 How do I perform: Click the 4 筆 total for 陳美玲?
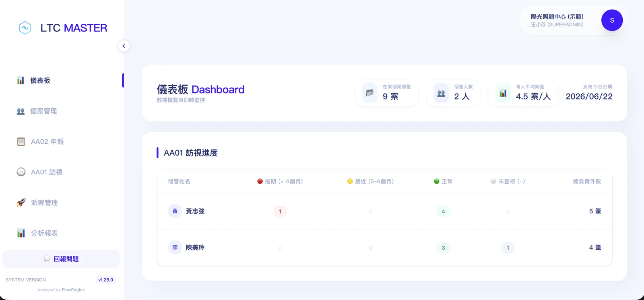tap(595, 248)
